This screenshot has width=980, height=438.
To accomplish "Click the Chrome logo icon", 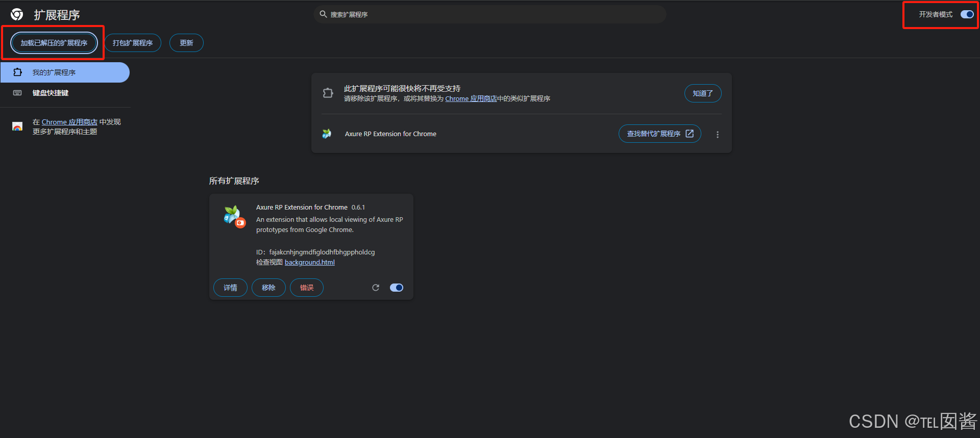I will (x=17, y=14).
